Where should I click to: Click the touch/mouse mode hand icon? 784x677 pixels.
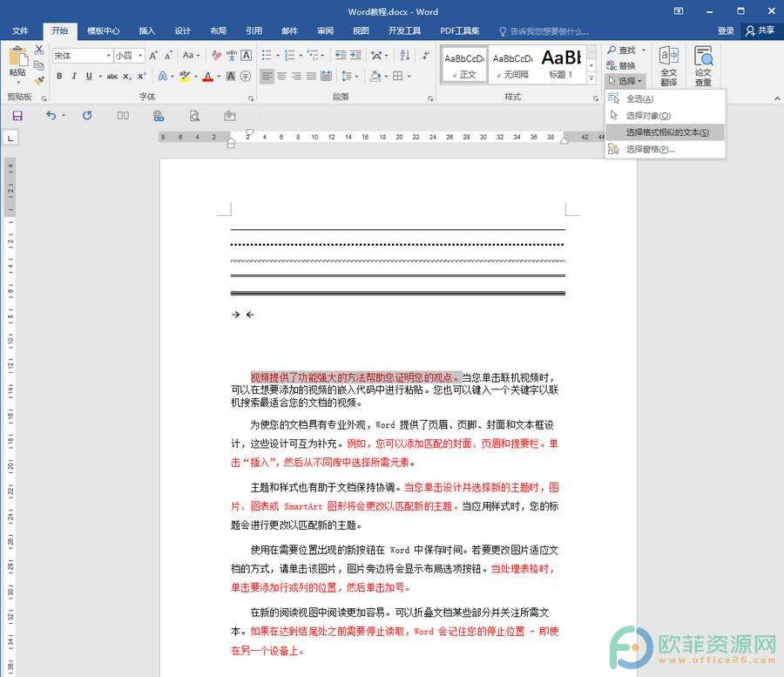230,116
